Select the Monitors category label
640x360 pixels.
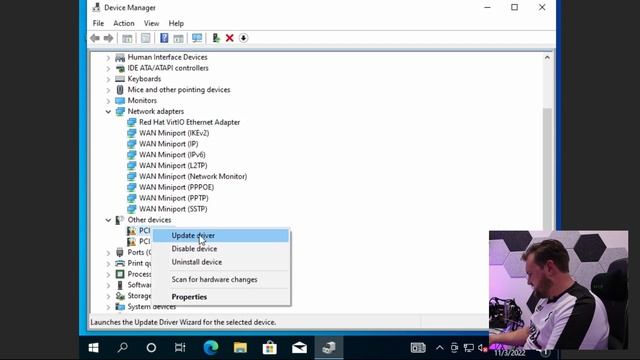pos(142,100)
